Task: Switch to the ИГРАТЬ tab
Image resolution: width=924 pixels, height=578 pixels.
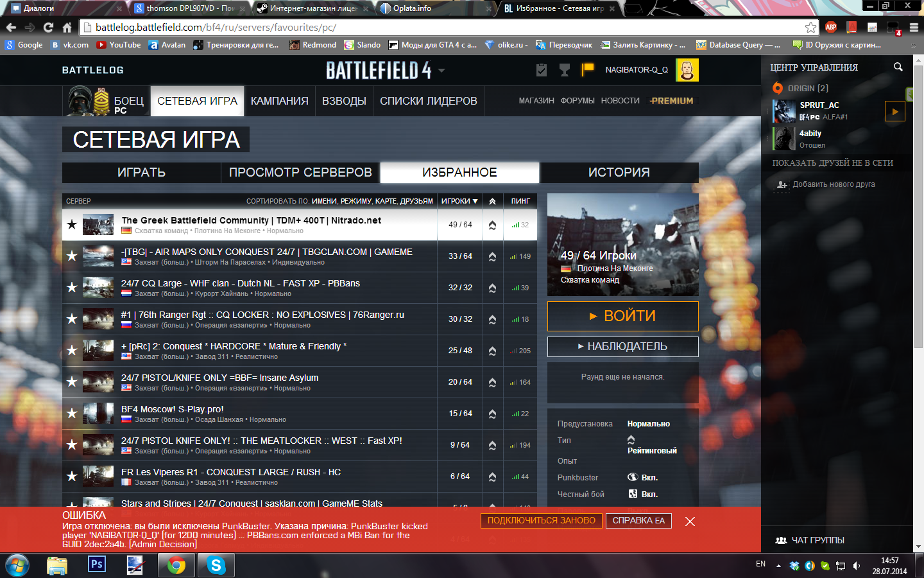Action: click(141, 172)
